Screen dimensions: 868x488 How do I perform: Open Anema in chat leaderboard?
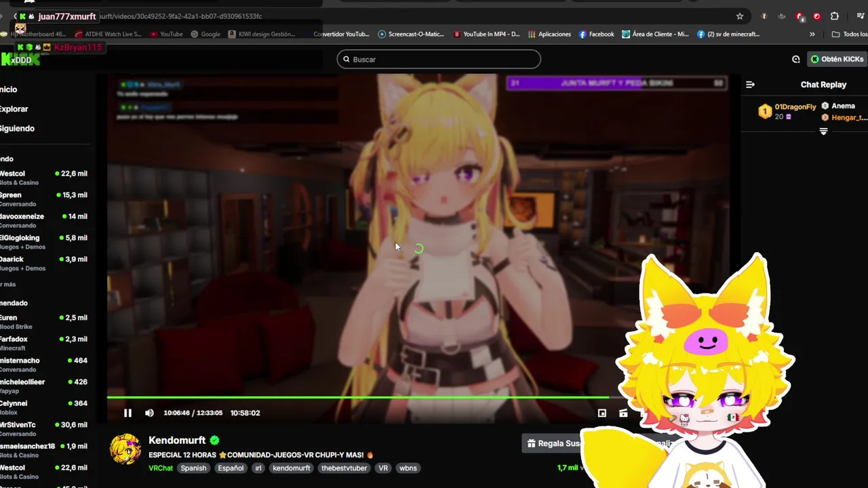pos(843,106)
